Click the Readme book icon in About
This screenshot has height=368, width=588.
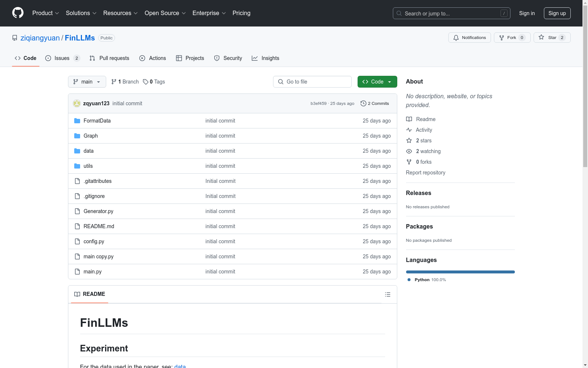tap(409, 119)
